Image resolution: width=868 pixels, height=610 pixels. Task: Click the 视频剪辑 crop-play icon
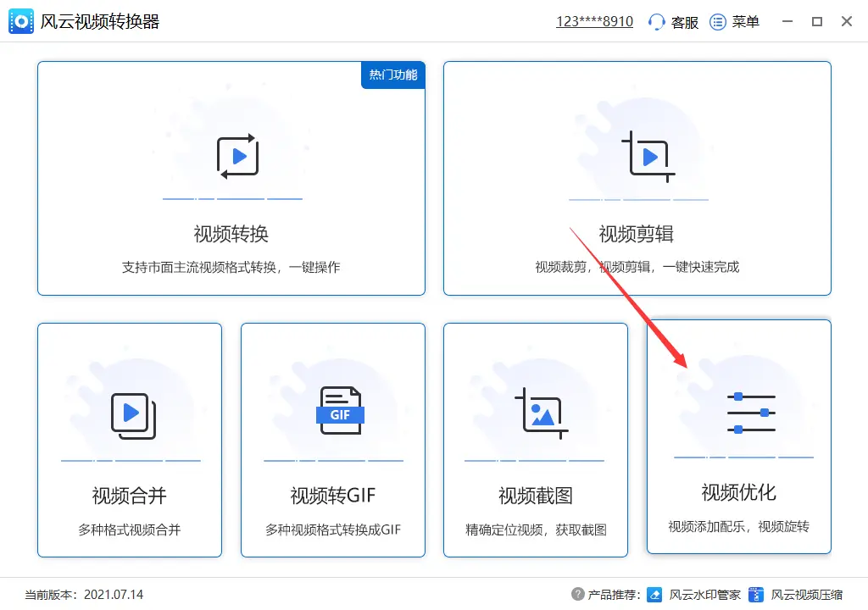tap(648, 157)
